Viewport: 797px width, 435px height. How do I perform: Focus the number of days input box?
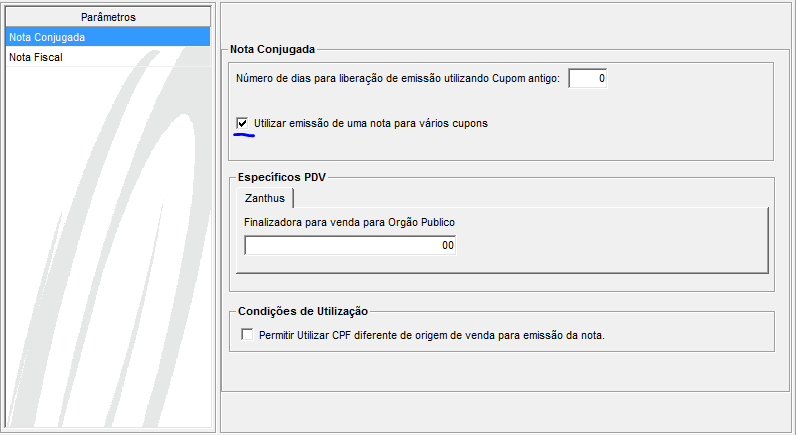click(588, 78)
